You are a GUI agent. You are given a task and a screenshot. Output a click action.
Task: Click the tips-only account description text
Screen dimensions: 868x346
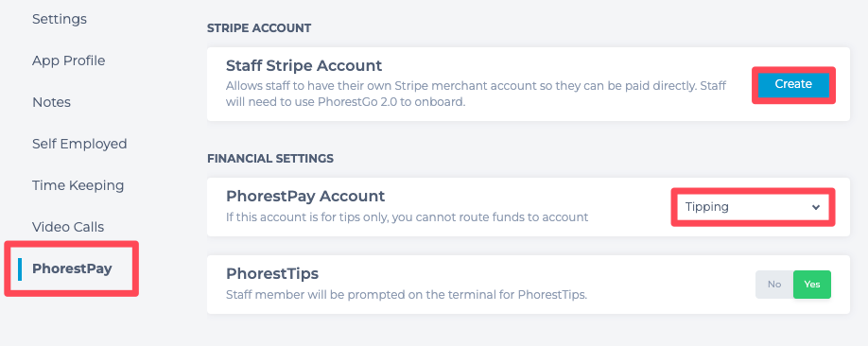click(407, 217)
